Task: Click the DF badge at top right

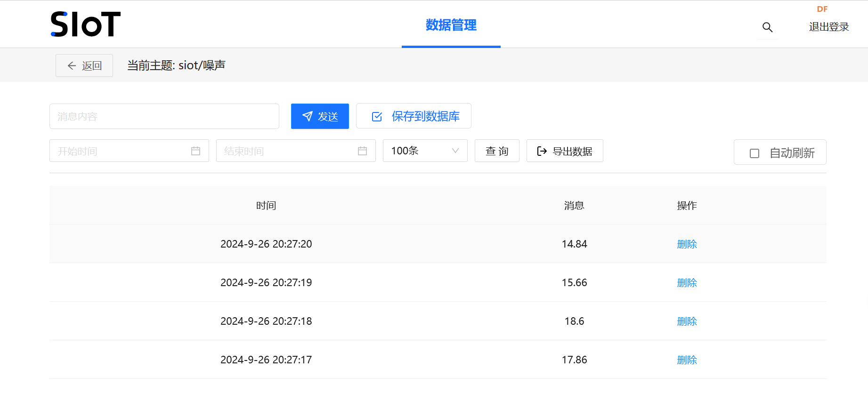Action: (x=822, y=9)
